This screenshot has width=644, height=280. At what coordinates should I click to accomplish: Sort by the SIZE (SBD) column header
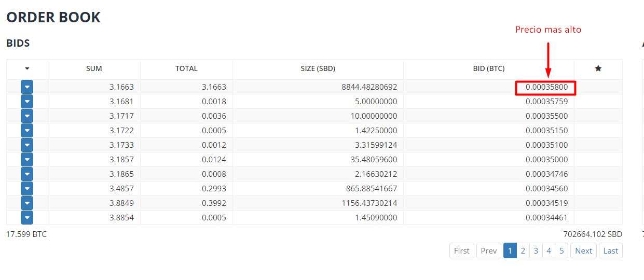pos(318,68)
